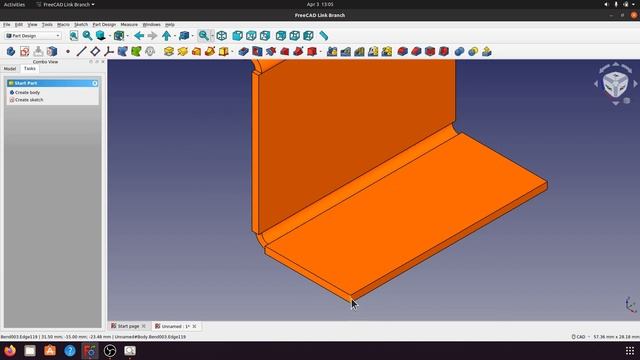Switch to the Start page tab
The width and height of the screenshot is (640, 360).
(x=128, y=326)
